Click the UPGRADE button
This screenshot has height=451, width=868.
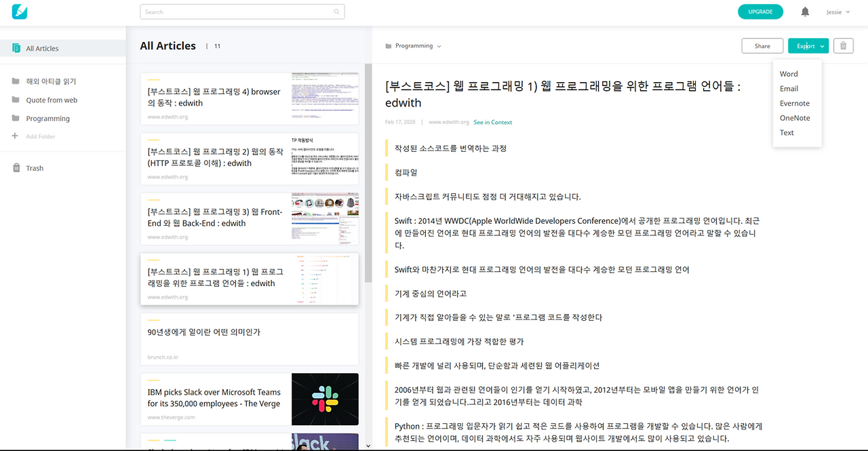760,12
